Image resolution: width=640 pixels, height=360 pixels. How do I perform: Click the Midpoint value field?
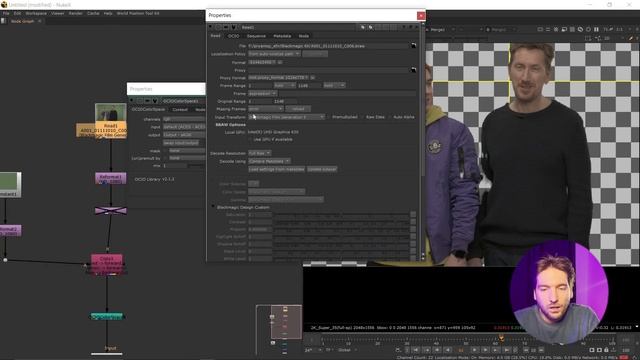click(x=260, y=229)
